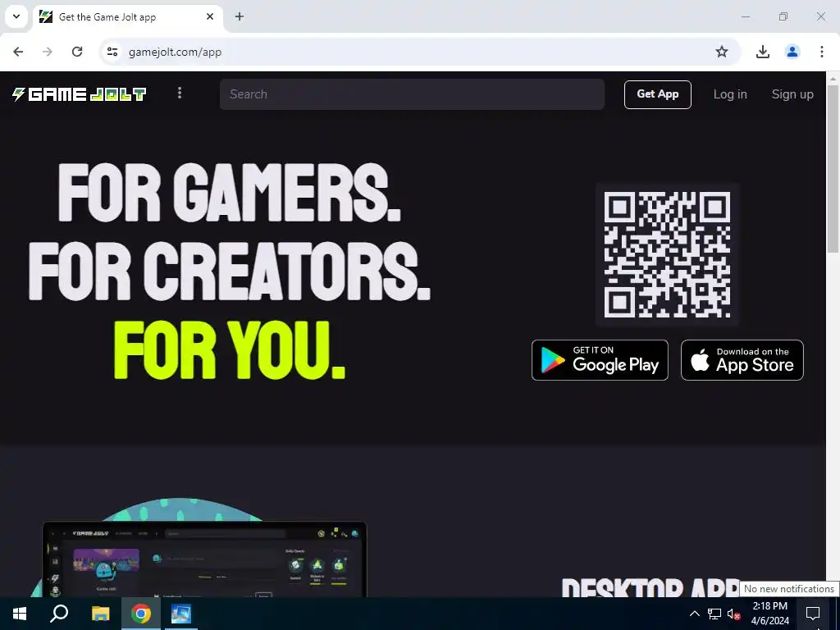840x630 pixels.
Task: Open the Chrome profile icon
Action: point(792,52)
